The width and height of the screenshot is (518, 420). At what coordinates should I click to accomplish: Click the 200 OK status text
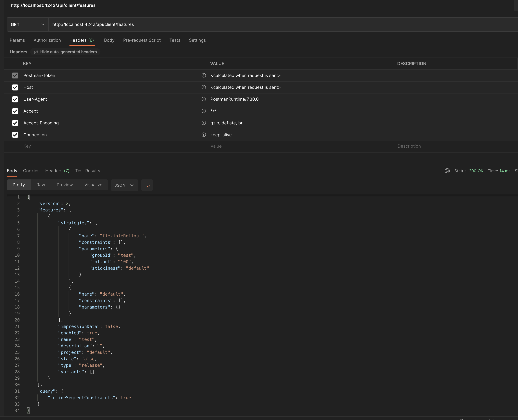[x=476, y=171]
